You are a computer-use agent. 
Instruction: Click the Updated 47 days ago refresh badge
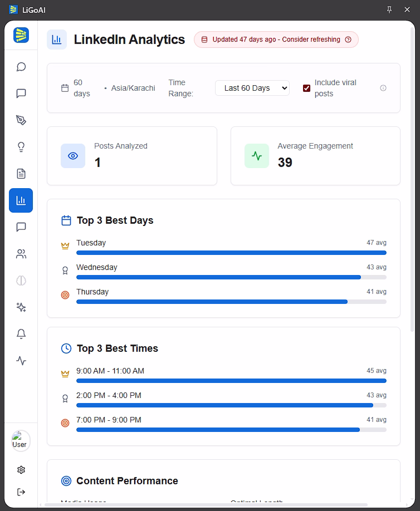click(276, 40)
